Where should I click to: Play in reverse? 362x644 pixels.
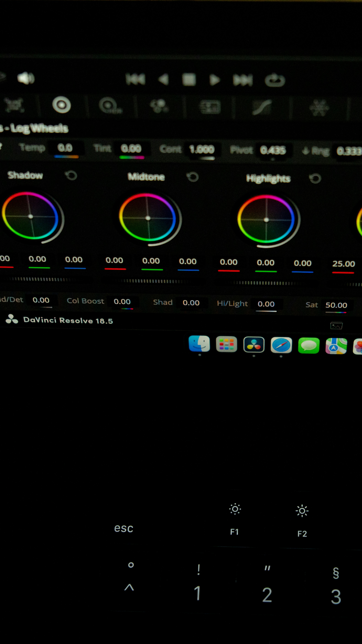tap(164, 80)
